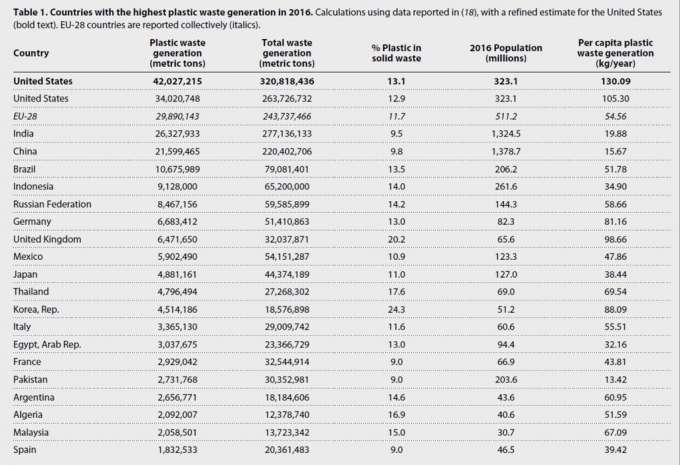This screenshot has width=680, height=465.
Task: Select the Plastic waste generation column header
Action: click(177, 53)
